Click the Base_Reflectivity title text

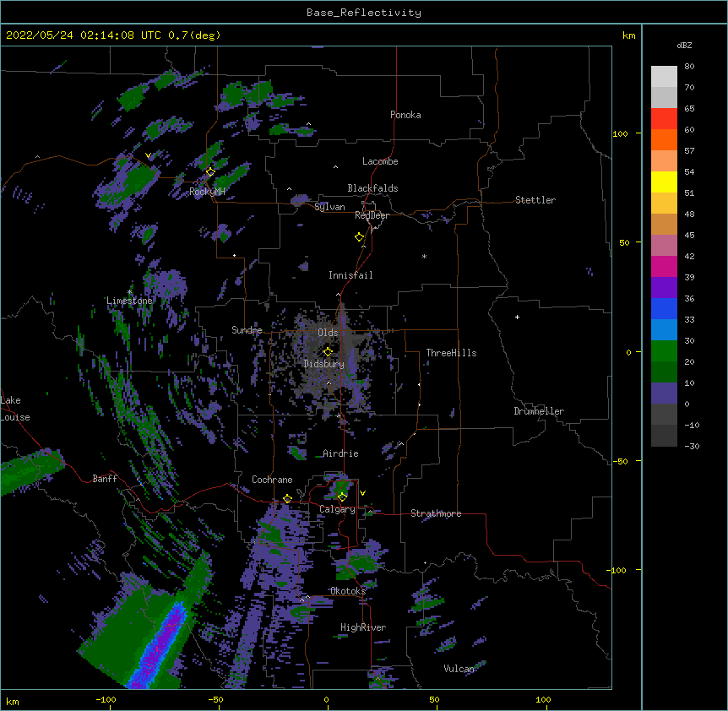[x=364, y=13]
